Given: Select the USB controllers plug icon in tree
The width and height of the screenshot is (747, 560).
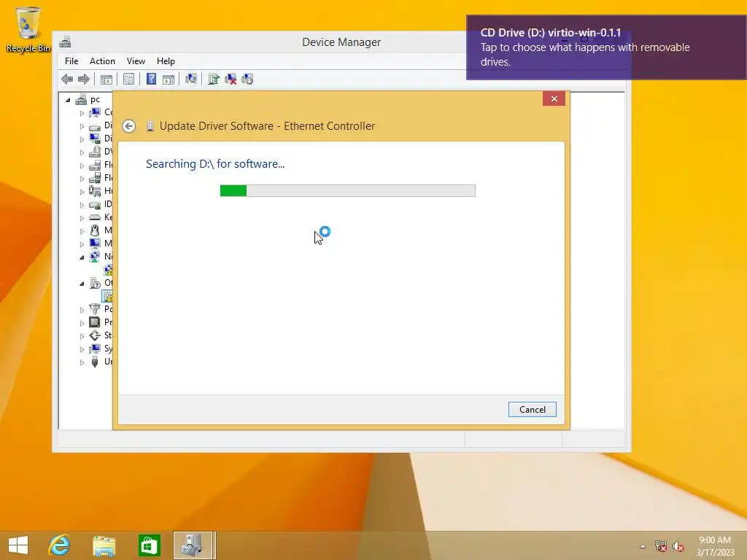Looking at the screenshot, I should pyautogui.click(x=95, y=362).
